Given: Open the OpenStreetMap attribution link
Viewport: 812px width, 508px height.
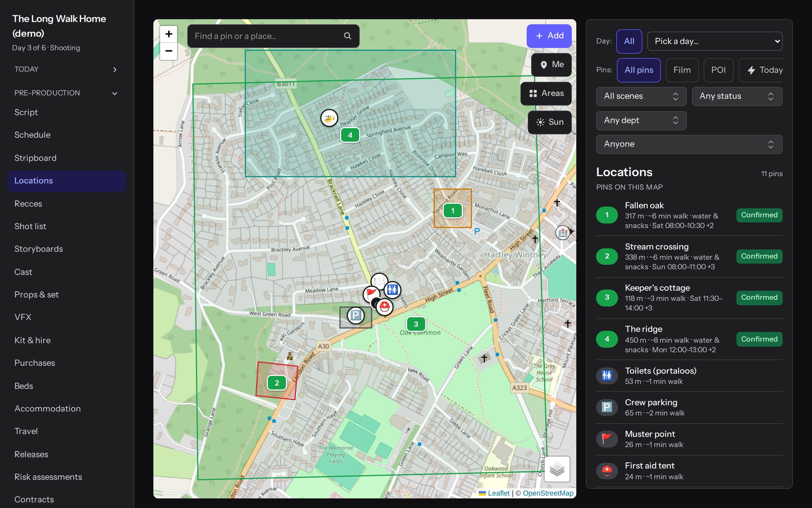Looking at the screenshot, I should pyautogui.click(x=548, y=493).
